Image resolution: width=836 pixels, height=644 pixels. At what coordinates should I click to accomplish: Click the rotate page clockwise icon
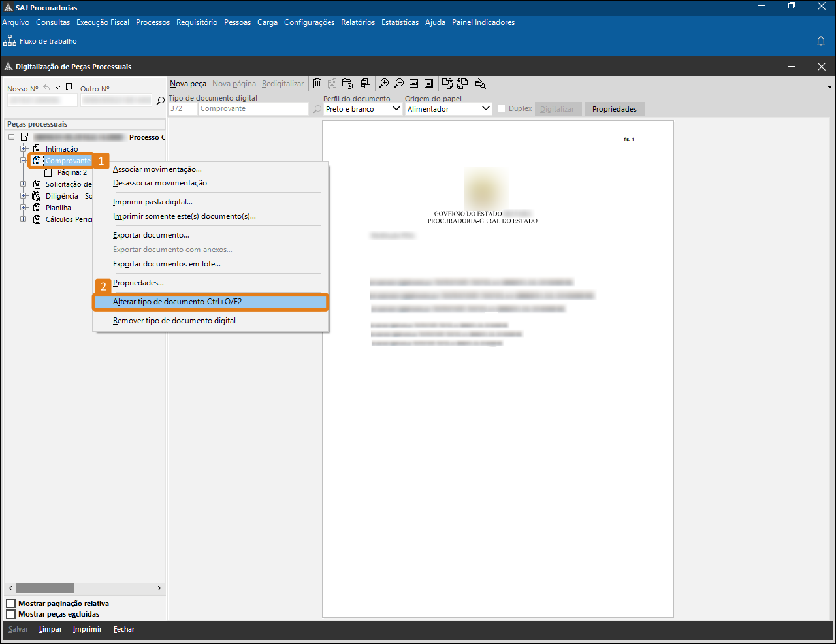(447, 84)
